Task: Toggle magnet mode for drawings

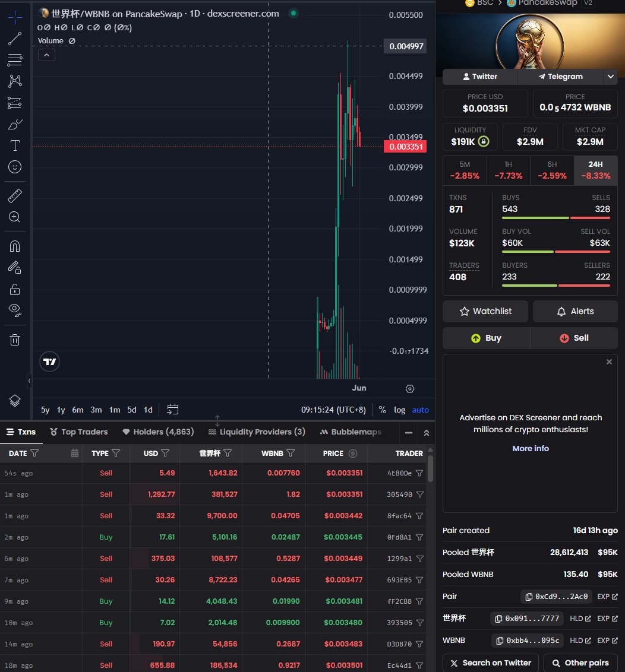Action: pyautogui.click(x=15, y=246)
